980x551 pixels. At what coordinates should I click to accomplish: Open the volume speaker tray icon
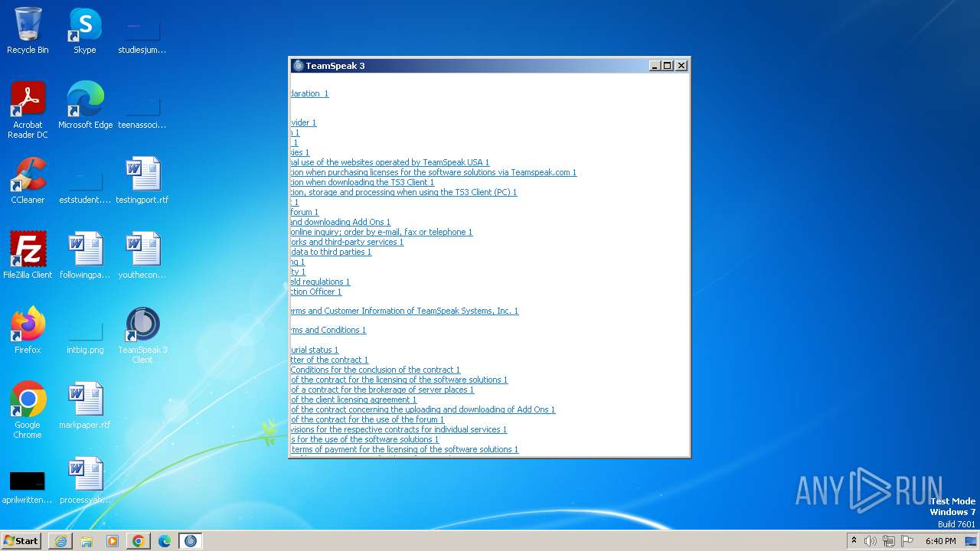[x=871, y=541]
